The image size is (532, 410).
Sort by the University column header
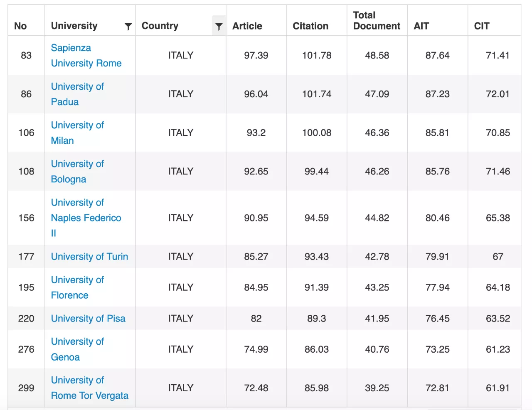pyautogui.click(x=74, y=26)
